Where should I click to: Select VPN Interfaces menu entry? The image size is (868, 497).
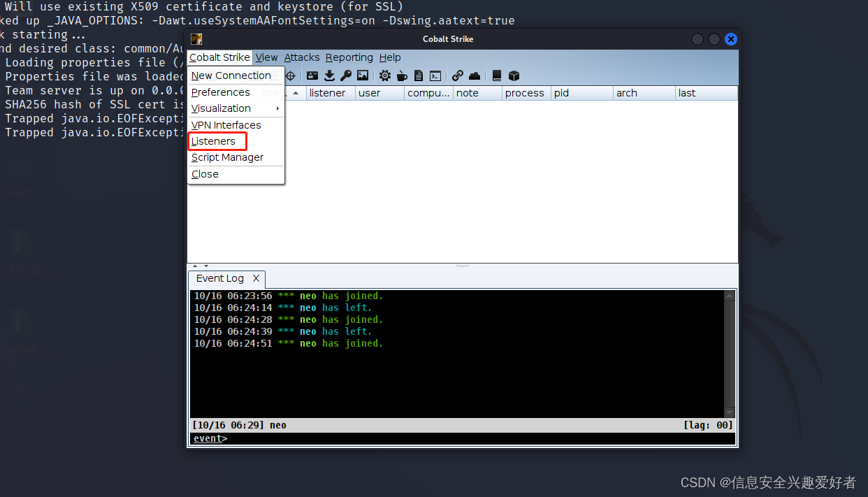tap(236, 125)
